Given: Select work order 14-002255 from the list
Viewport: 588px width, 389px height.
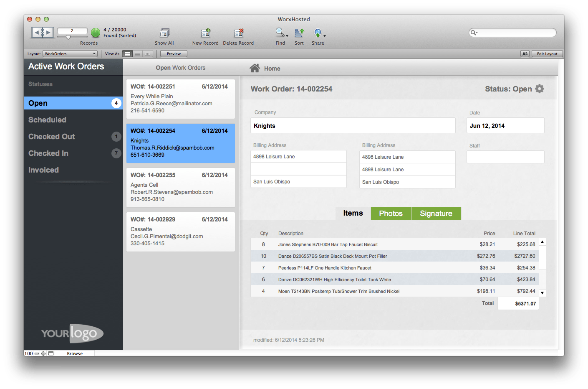Looking at the screenshot, I should 180,187.
